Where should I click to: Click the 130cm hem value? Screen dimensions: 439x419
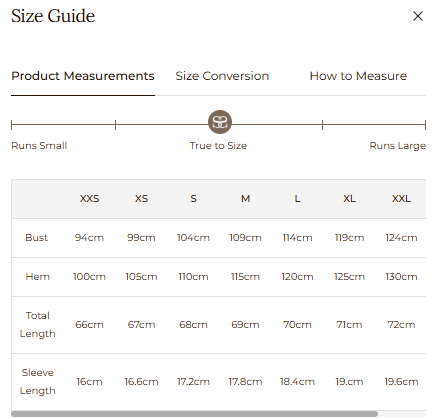tap(401, 277)
